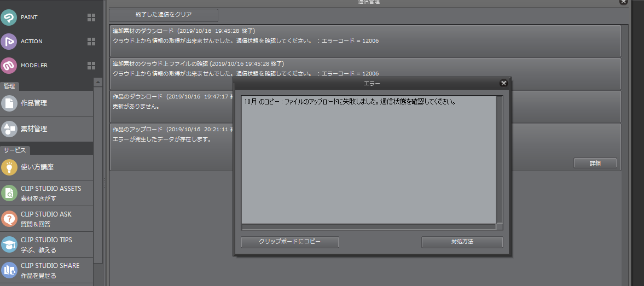Click the error dialog vertical scrollbar

[500, 159]
